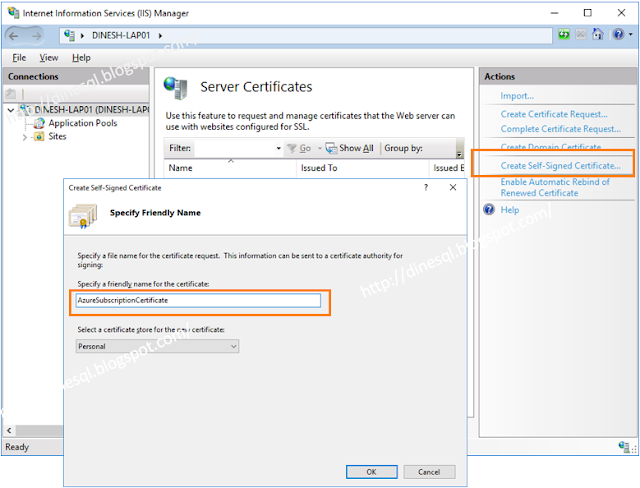Open the dropdown arrow next to the toolbar help icon

coord(631,35)
